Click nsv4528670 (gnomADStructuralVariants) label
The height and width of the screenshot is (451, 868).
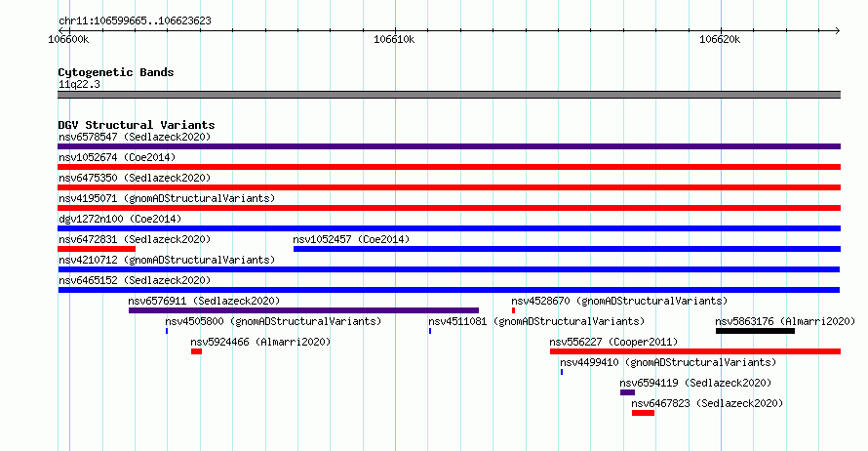point(619,301)
